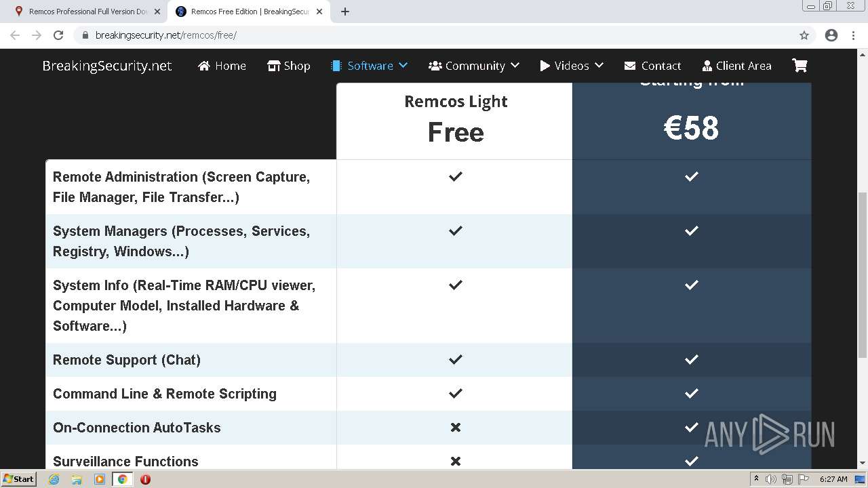
Task: Click the BreakingSecurity.net site logo
Action: click(107, 66)
